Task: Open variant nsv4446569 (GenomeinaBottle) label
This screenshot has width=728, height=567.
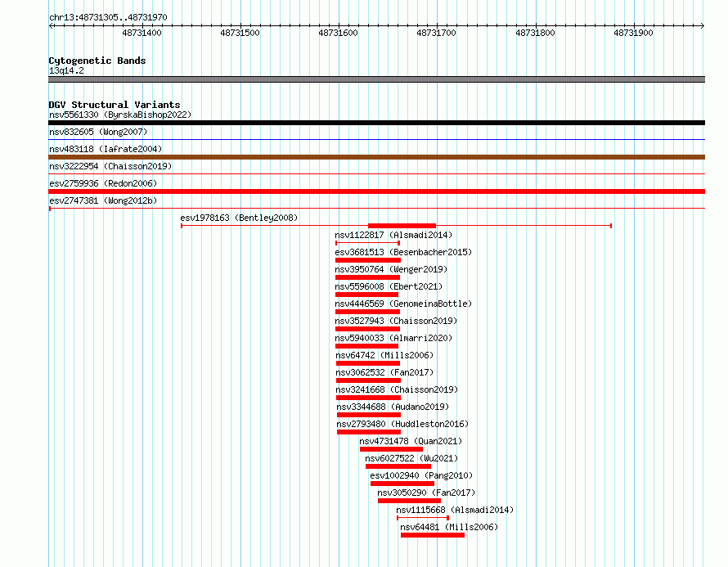Action: point(403,304)
